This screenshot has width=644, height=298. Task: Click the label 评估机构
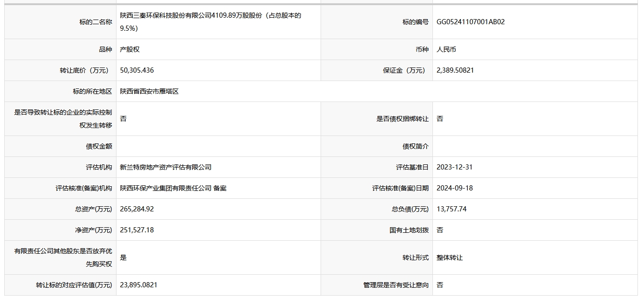coord(99,167)
